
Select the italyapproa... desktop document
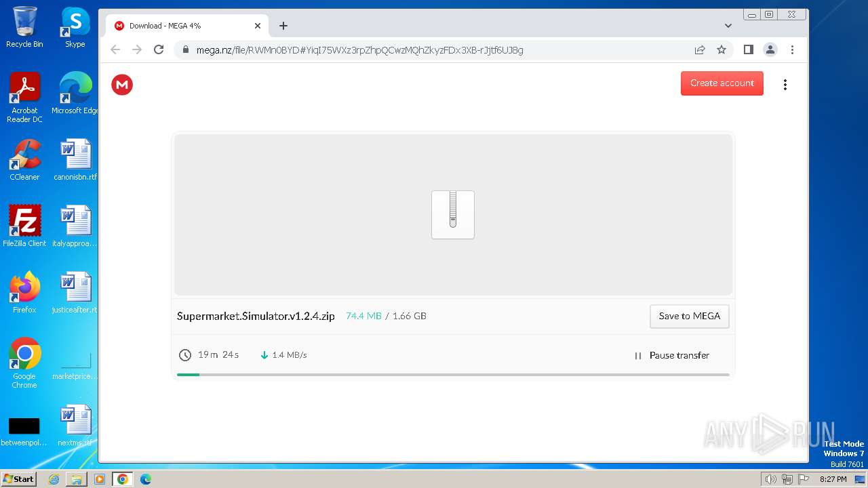click(x=75, y=226)
